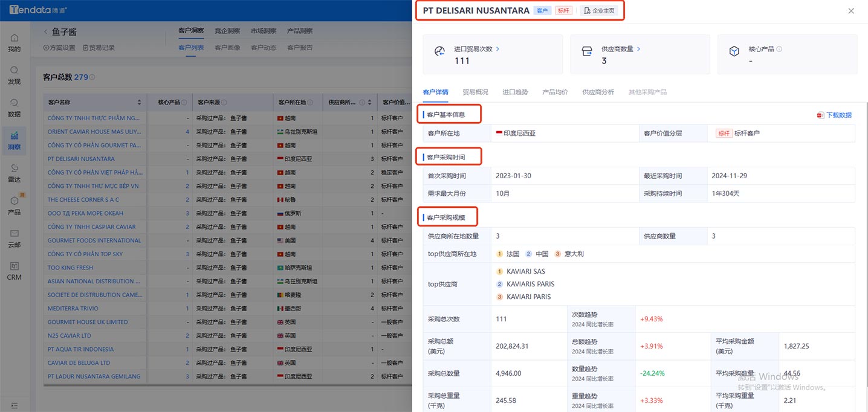Click the 核心产品 cube icon

coord(734,52)
